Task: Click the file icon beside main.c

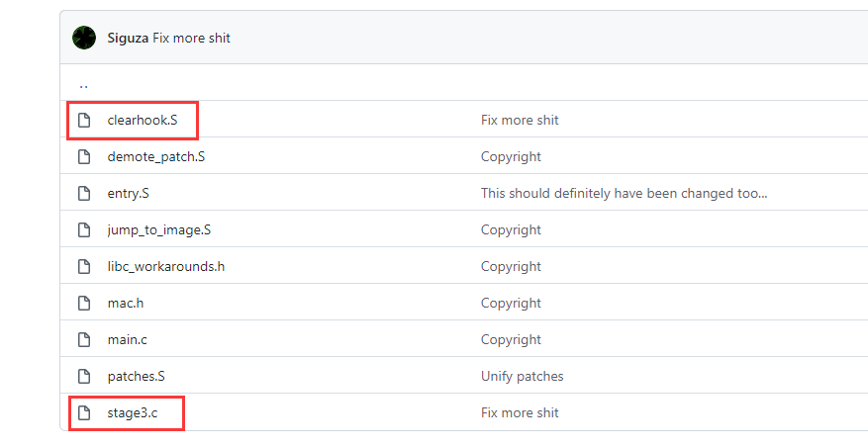Action: (84, 339)
